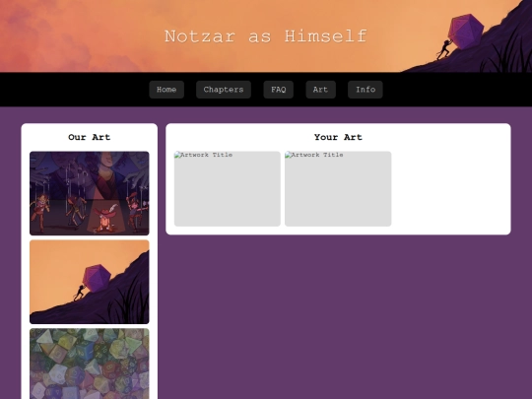This screenshot has height=399, width=532.
Task: Go to the Chapters page
Action: click(224, 90)
